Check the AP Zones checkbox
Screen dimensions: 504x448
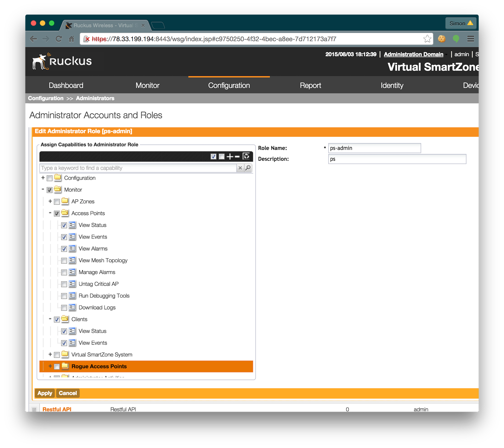[x=57, y=202]
